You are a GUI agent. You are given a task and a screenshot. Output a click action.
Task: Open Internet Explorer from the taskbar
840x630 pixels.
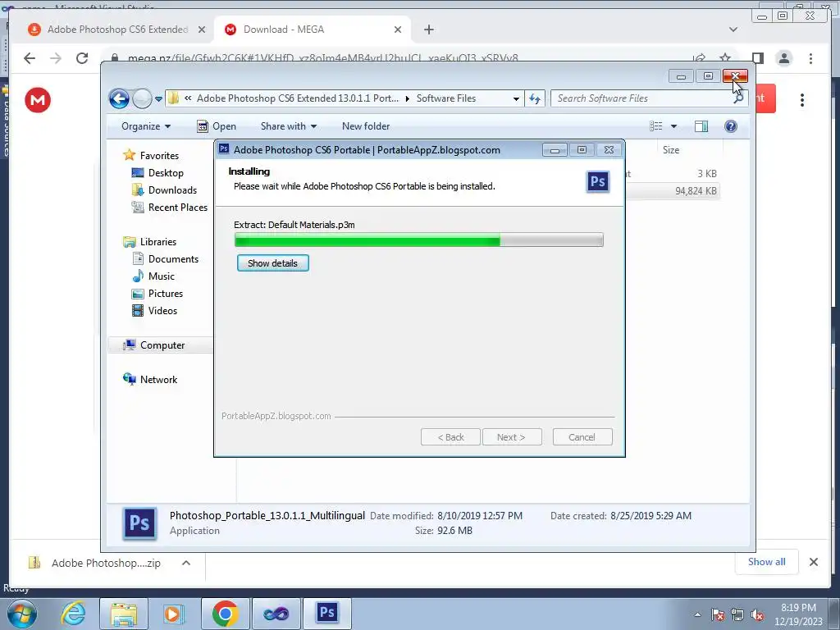point(73,614)
